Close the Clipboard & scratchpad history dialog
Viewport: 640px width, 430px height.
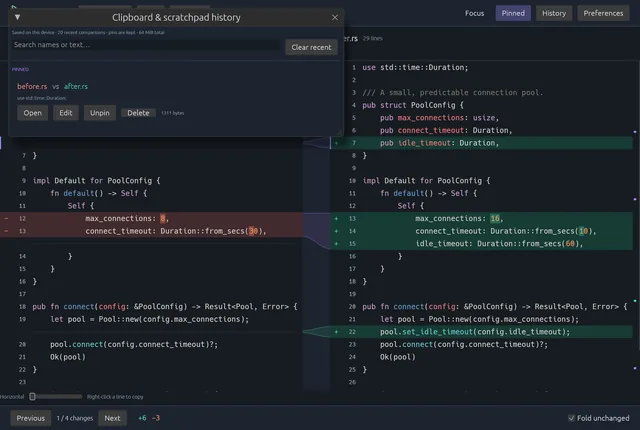point(335,18)
